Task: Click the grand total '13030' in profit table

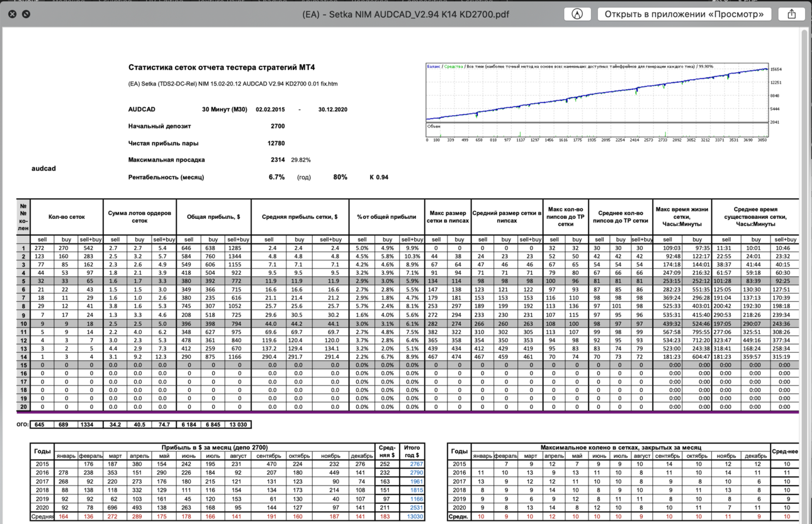Action: pos(415,516)
